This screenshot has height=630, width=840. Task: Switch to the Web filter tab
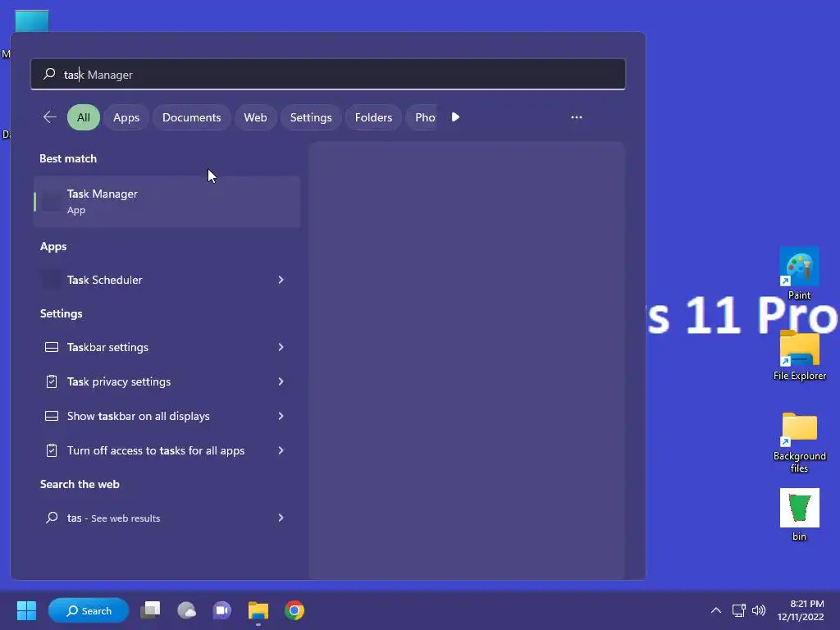pos(255,117)
